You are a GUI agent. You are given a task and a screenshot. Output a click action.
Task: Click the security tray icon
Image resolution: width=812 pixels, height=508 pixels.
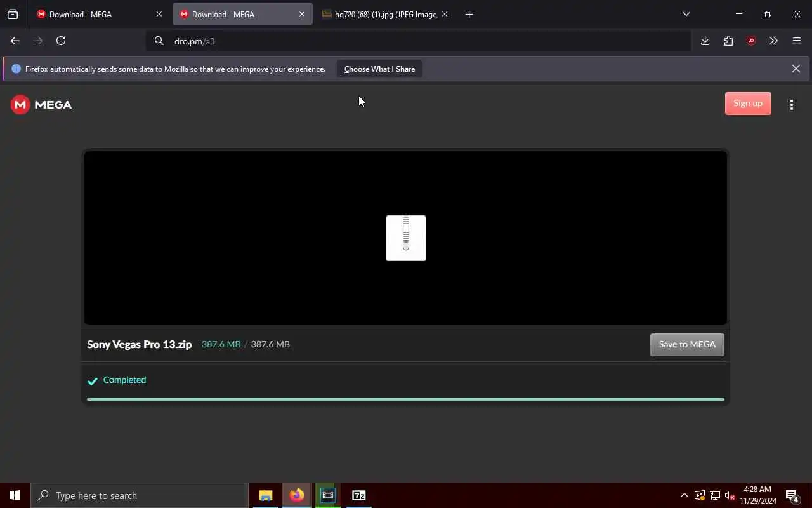click(700, 495)
